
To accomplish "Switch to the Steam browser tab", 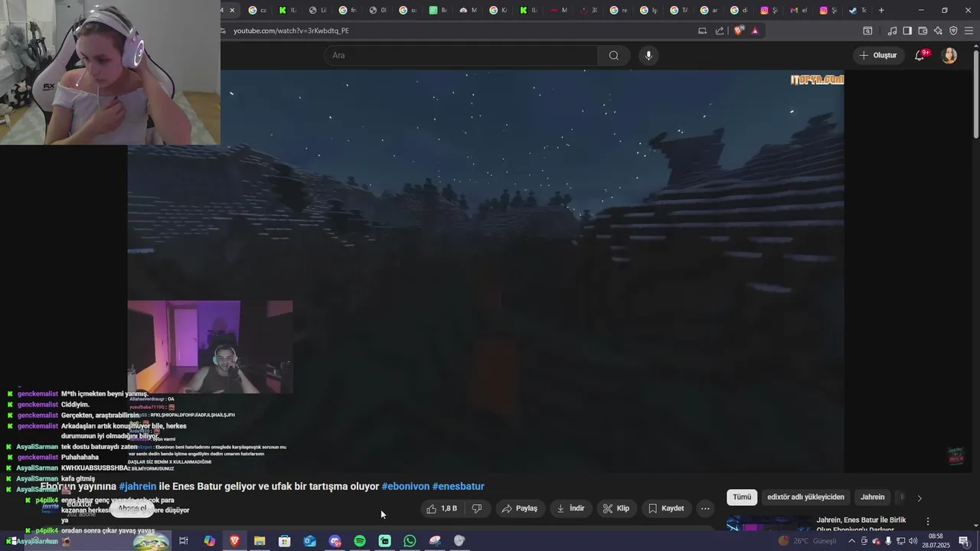I will click(x=857, y=10).
